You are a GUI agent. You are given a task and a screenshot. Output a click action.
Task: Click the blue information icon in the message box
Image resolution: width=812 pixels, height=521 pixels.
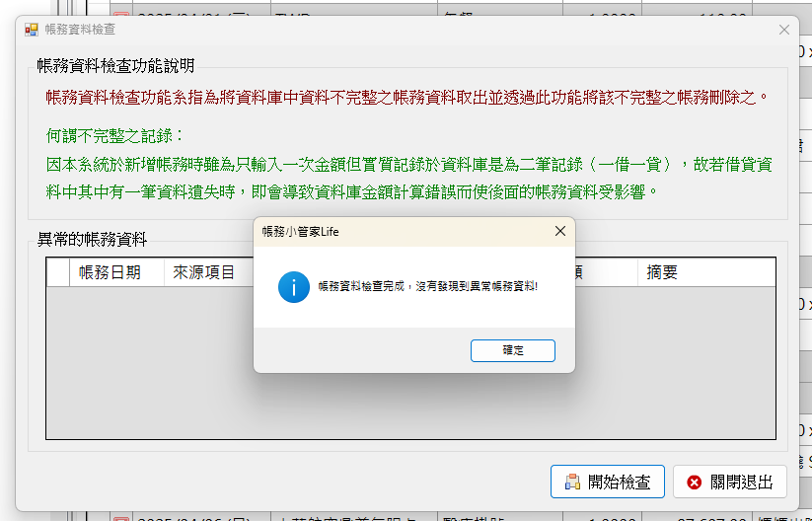(294, 287)
